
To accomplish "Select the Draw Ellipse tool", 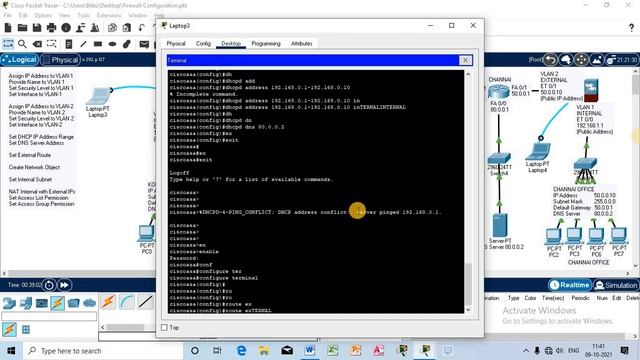I will pos(112,44).
